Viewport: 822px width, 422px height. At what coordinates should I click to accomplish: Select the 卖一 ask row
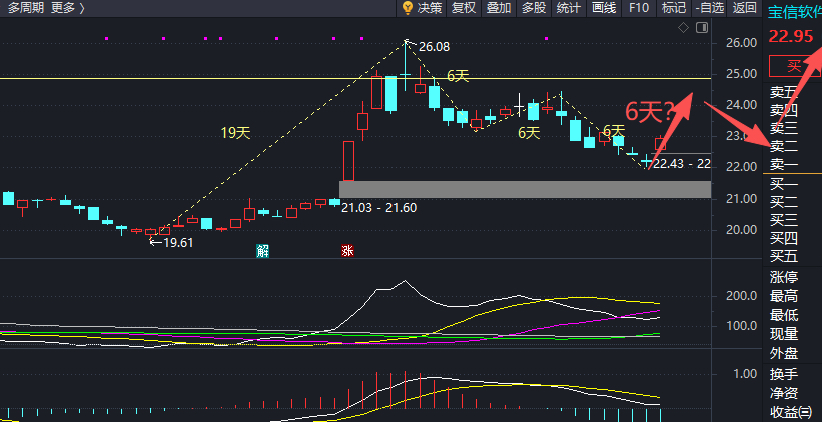click(x=784, y=165)
